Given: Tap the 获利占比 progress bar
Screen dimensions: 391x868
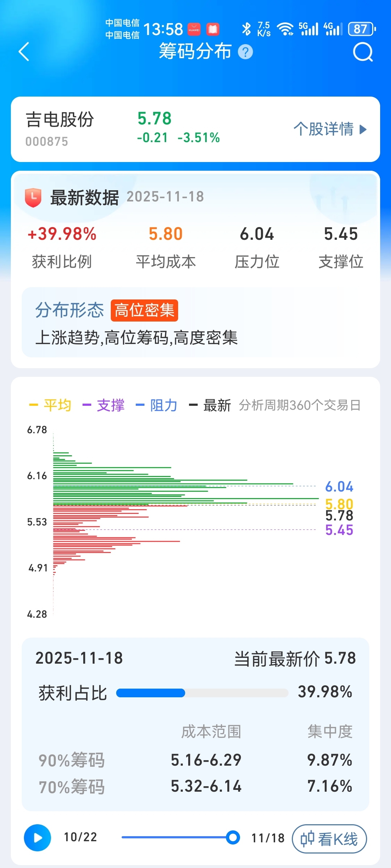Looking at the screenshot, I should (202, 693).
